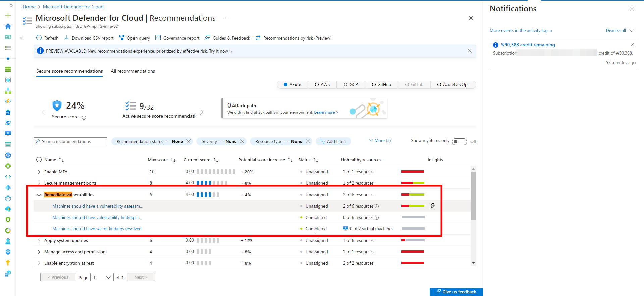Open the page number dropdown
Screen dimensions: 644x296
[x=102, y=277]
